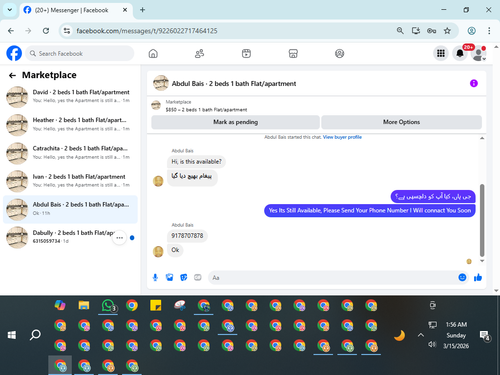Open the emoji picker in message box
500x375 pixels.
462,277
